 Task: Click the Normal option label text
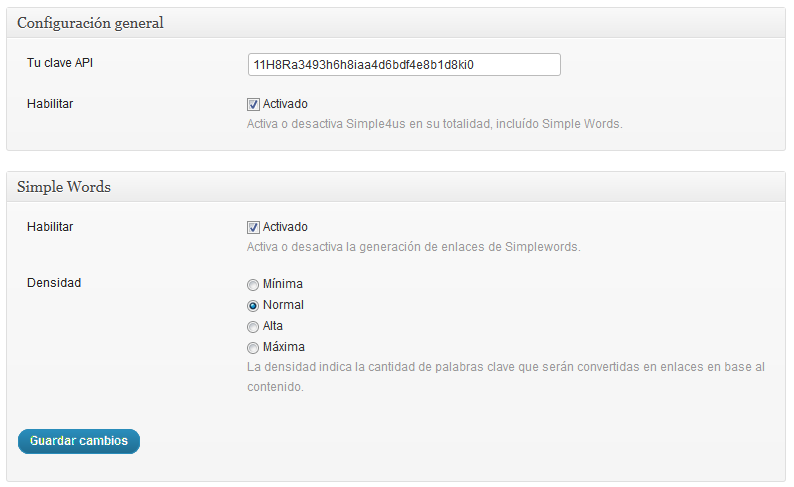tap(283, 305)
